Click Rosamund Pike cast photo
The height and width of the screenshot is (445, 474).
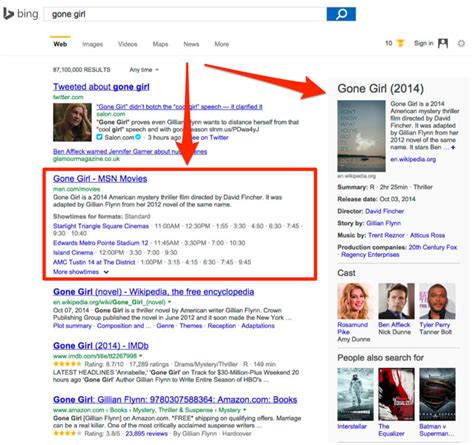click(x=355, y=301)
